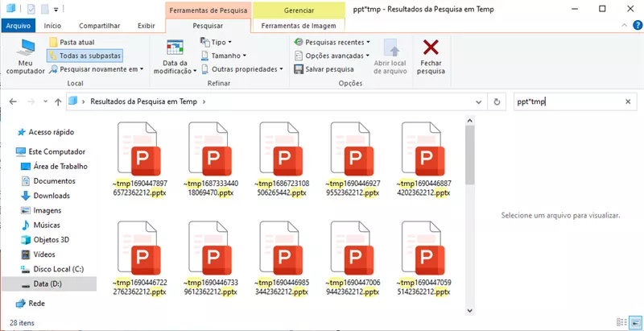Open Opções avançadas dropdown
This screenshot has height=331, width=644.
point(332,56)
